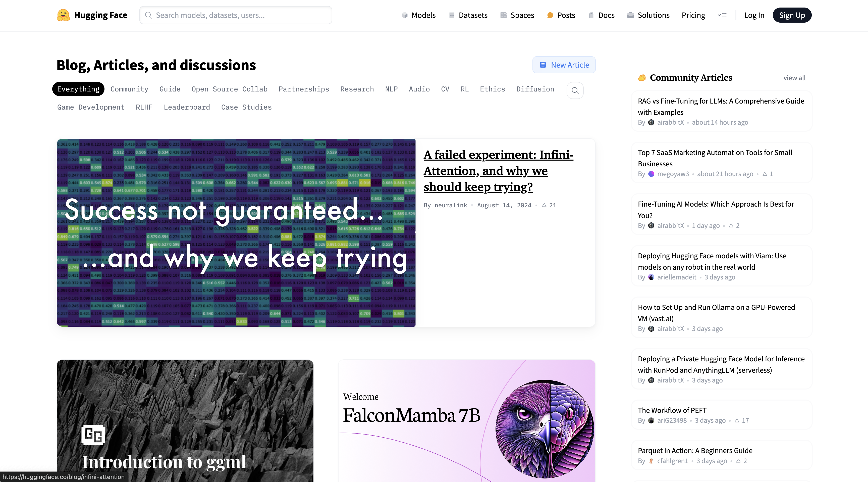Open the Pricing page
The image size is (868, 482).
(x=693, y=15)
